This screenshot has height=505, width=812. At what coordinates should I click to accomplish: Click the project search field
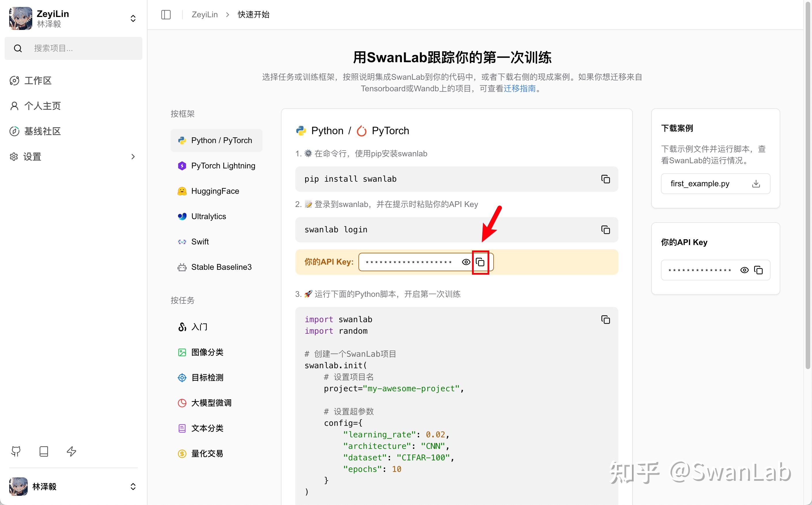click(x=73, y=48)
